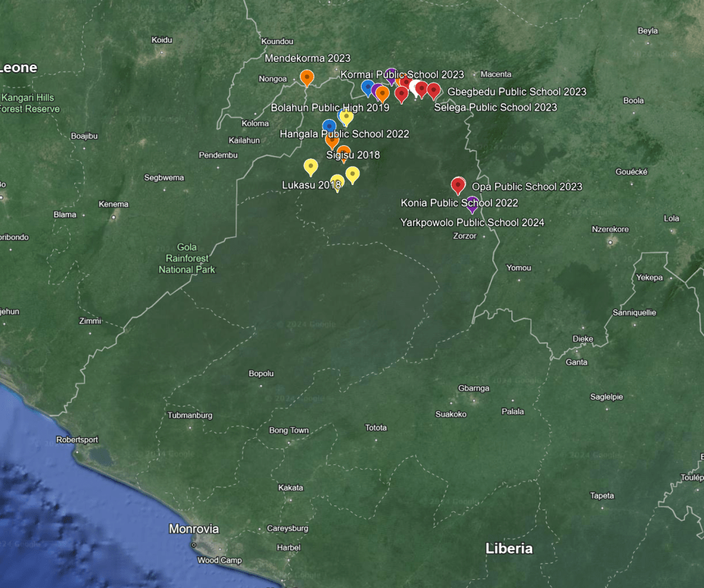This screenshot has width=704, height=588.
Task: Click the Monrovia city label
Action: (x=194, y=529)
